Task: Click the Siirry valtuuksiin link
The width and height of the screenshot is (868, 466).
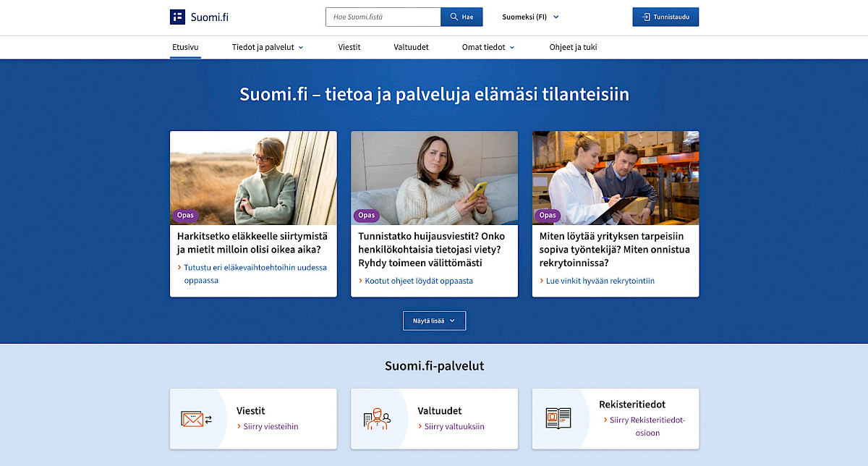Action: click(454, 426)
